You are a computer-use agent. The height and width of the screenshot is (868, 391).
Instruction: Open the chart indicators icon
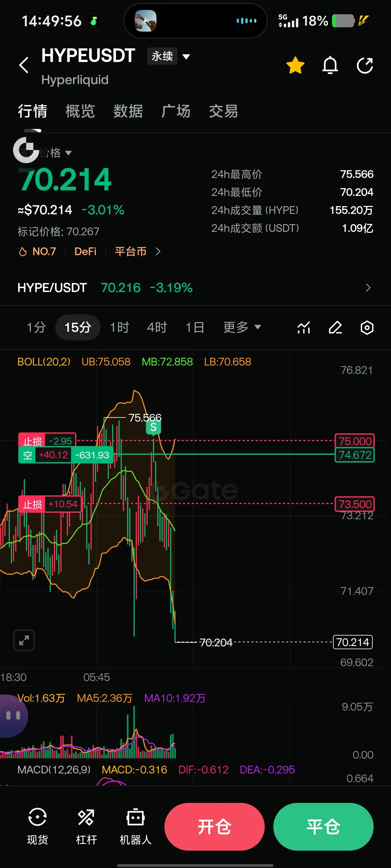coord(303,328)
